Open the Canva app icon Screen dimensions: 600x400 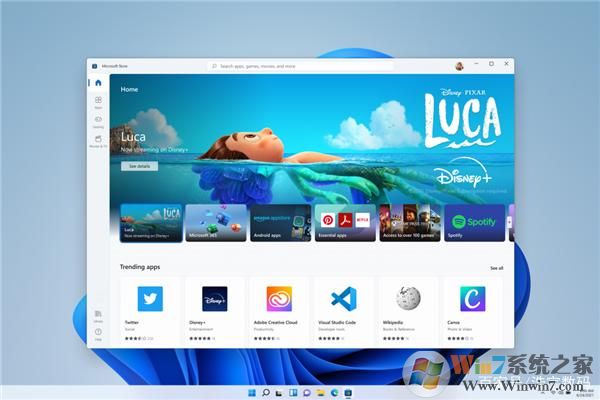tap(473, 299)
